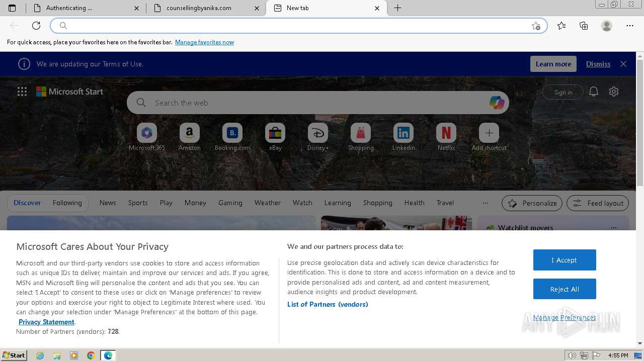Select the Discover feed tab
The image size is (644, 362).
coord(27,203)
